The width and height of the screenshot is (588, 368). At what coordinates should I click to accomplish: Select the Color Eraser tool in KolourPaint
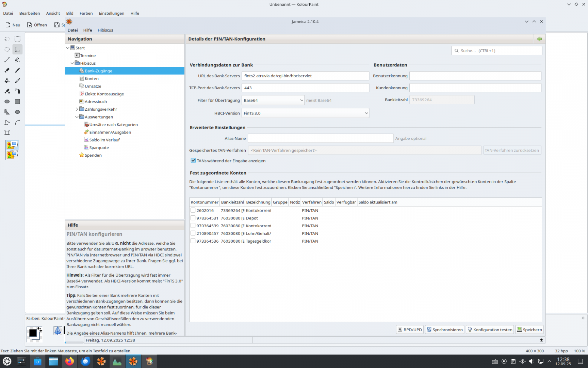pos(7,91)
